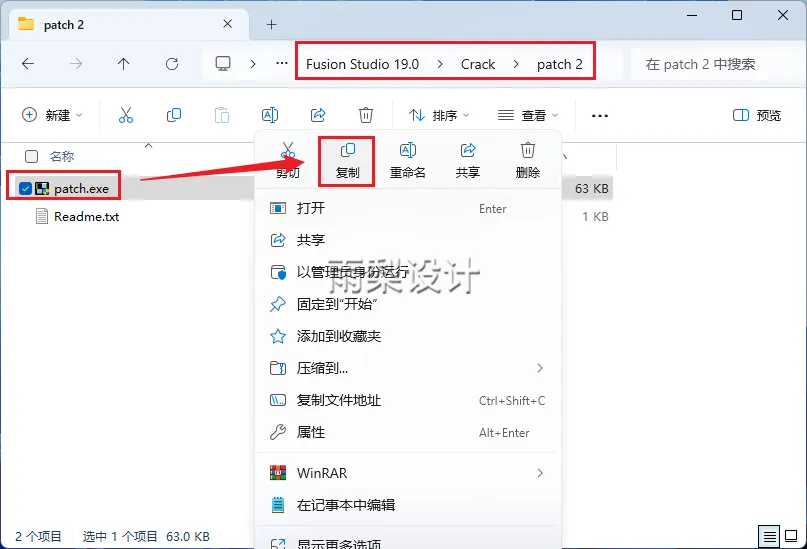The height and width of the screenshot is (549, 807).
Task: Choose 共享 entry below 打开
Action: tap(407, 240)
